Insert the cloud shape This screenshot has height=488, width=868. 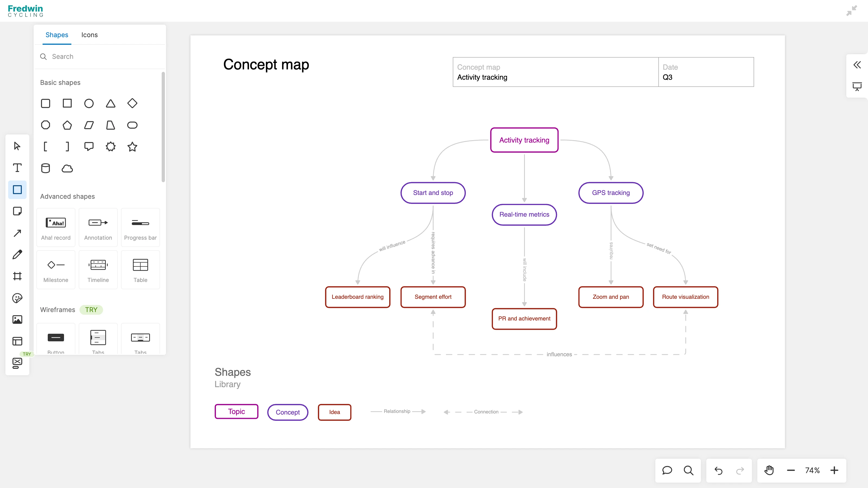coord(67,168)
